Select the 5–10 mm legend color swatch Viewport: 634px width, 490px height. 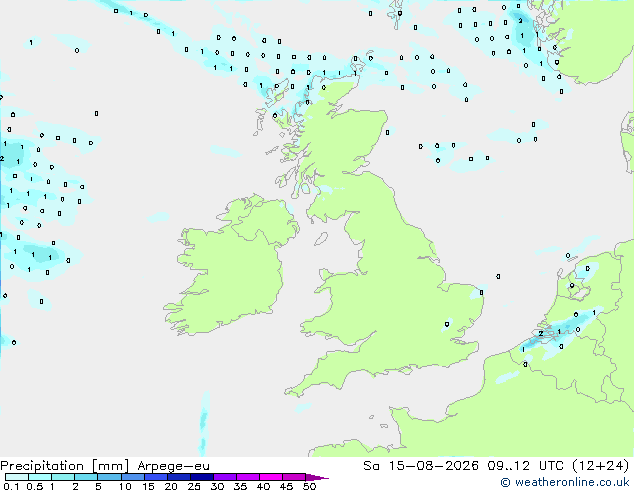[109, 477]
